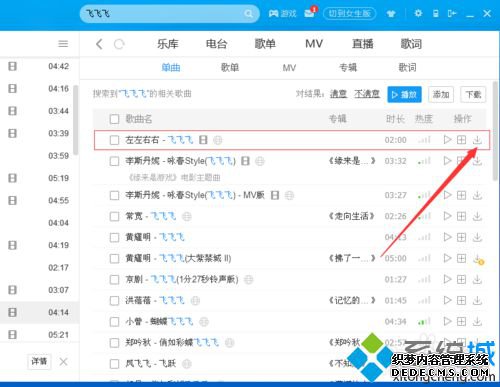This screenshot has height=387, width=500.
Task: Expand the sidebar hamburger menu
Action: [x=63, y=44]
